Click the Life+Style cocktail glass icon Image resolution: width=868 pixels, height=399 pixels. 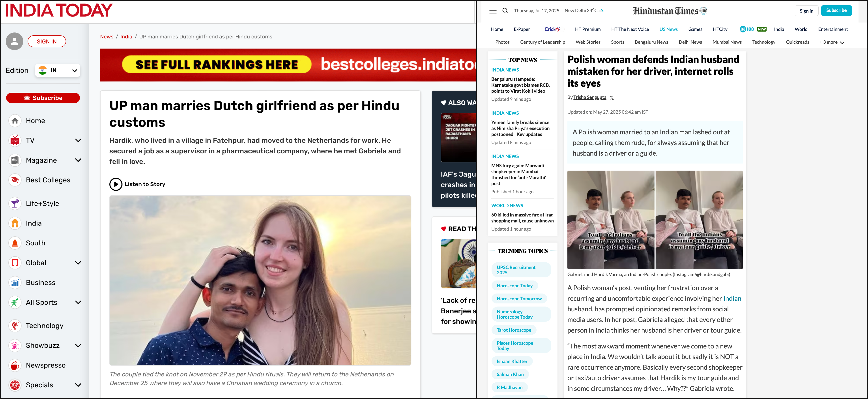tap(15, 203)
